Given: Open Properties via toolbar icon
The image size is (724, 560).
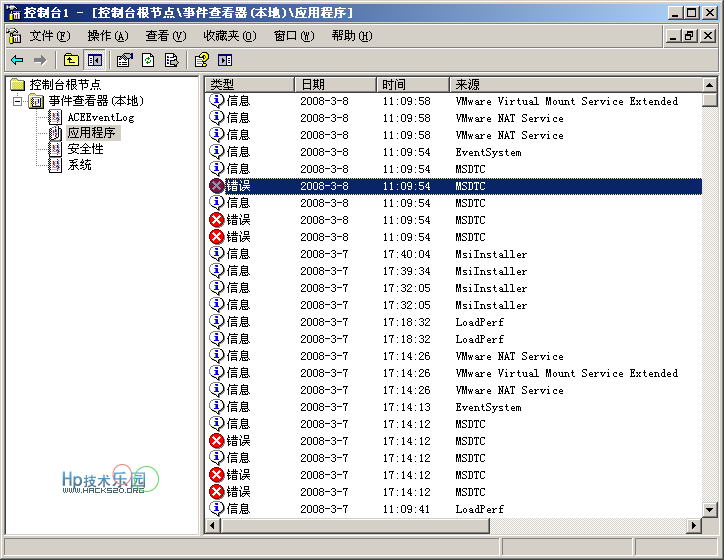Looking at the screenshot, I should tap(125, 60).
